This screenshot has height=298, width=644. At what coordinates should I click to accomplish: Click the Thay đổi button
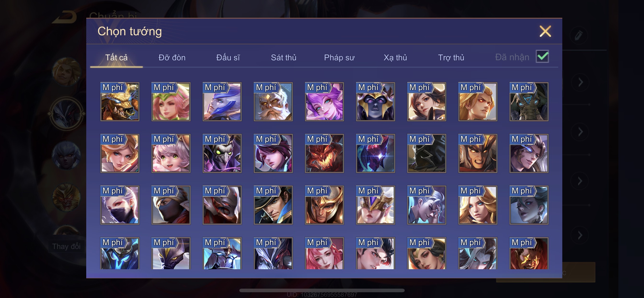[66, 246]
